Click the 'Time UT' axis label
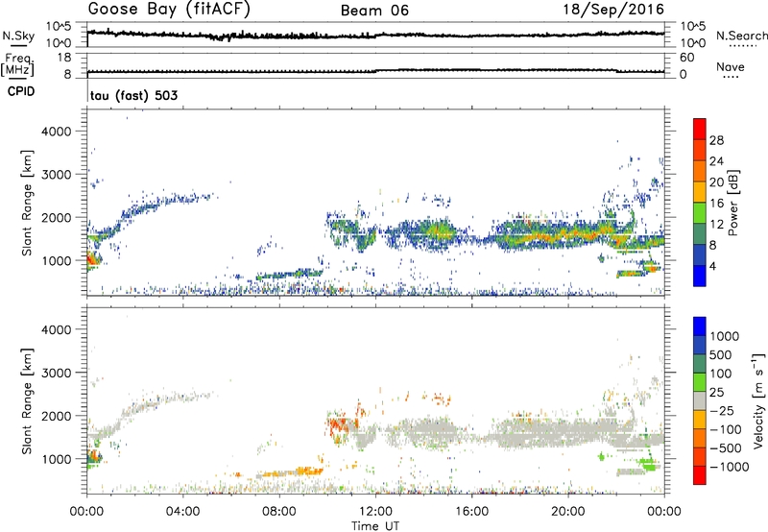Viewport: 768px width, 532px height. pyautogui.click(x=375, y=526)
